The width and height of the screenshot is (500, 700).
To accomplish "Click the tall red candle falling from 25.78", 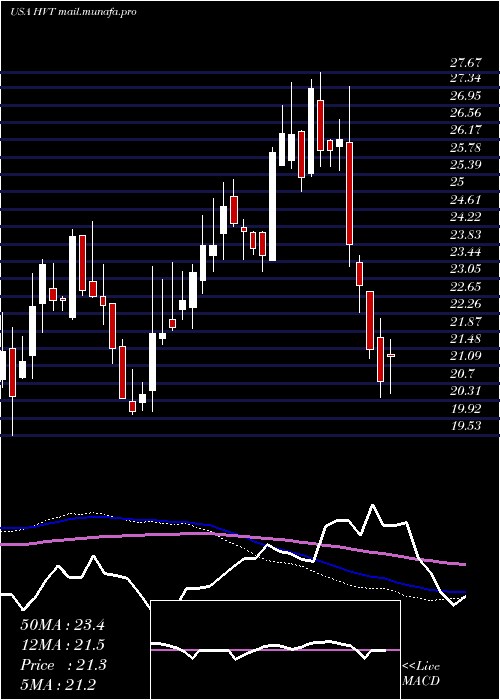I will pos(350,193).
